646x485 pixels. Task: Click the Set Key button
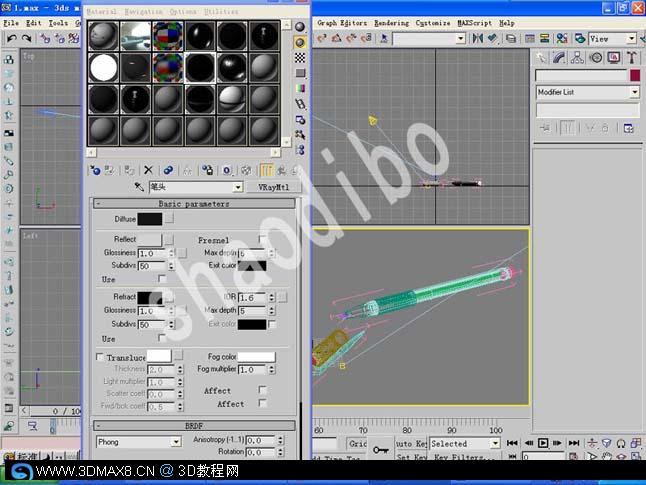coord(411,457)
